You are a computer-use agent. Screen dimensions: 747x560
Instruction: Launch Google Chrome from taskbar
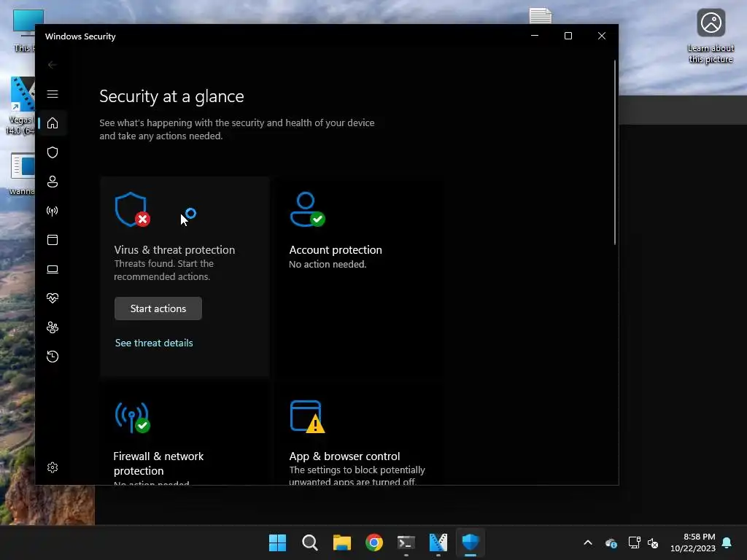coord(374,542)
